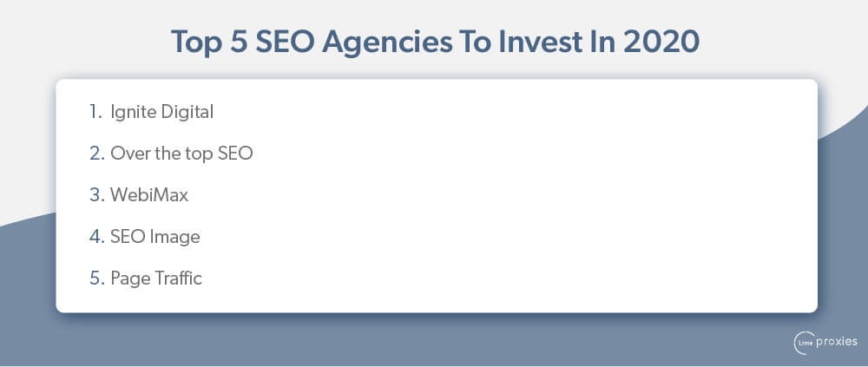Click the number 2 list marker
Viewport: 868px width, 367px height.
(96, 154)
